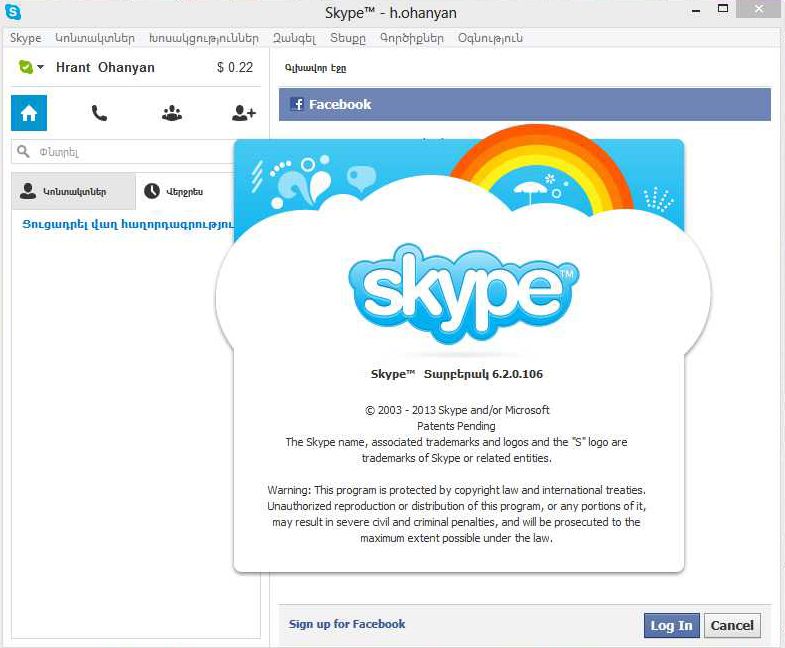
Task: Click the Facebook logo in blue banner
Action: coord(297,104)
